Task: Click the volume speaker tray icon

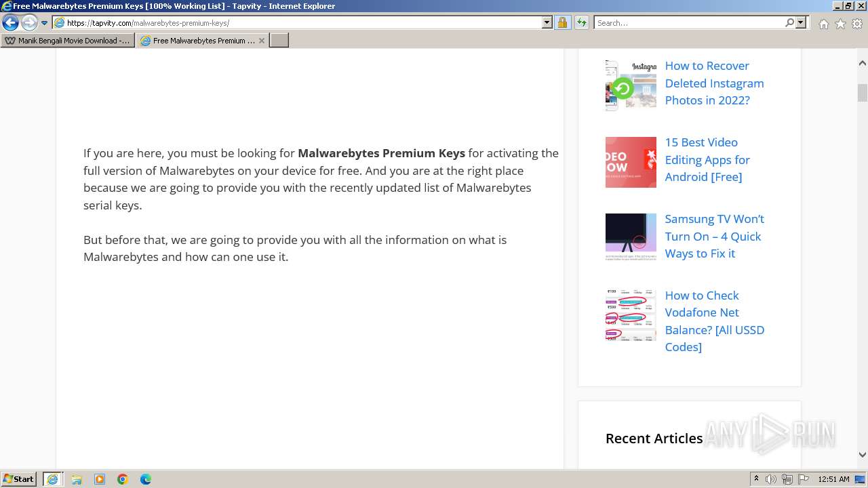Action: pos(770,479)
